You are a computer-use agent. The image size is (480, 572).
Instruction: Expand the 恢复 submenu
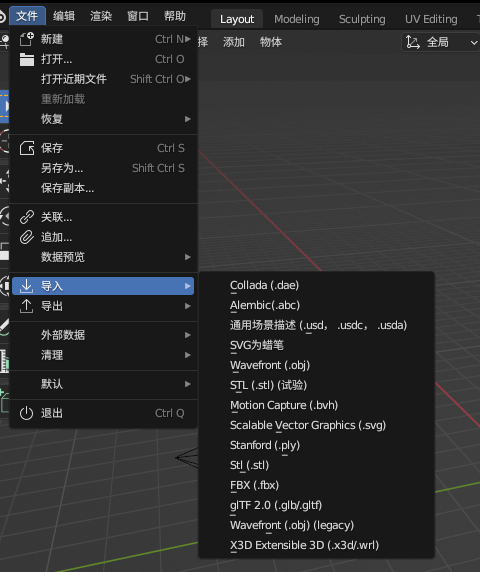point(103,119)
